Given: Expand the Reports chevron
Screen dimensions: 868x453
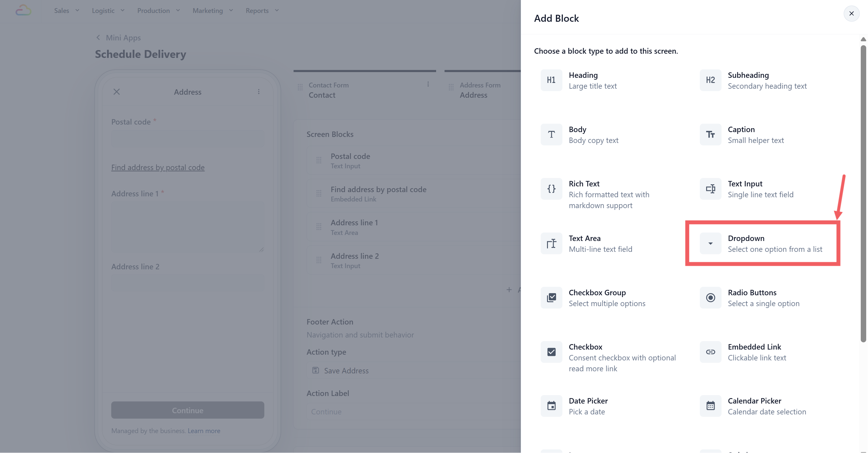Looking at the screenshot, I should (277, 11).
